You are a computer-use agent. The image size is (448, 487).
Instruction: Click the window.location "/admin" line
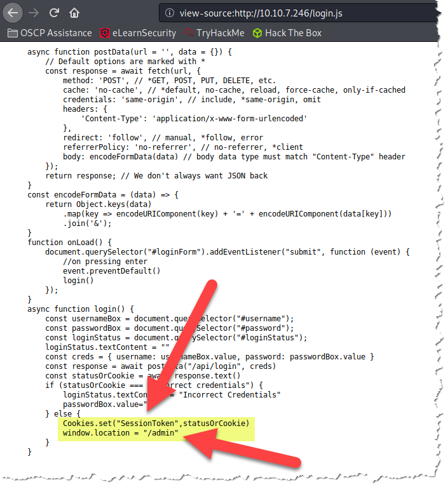120,432
